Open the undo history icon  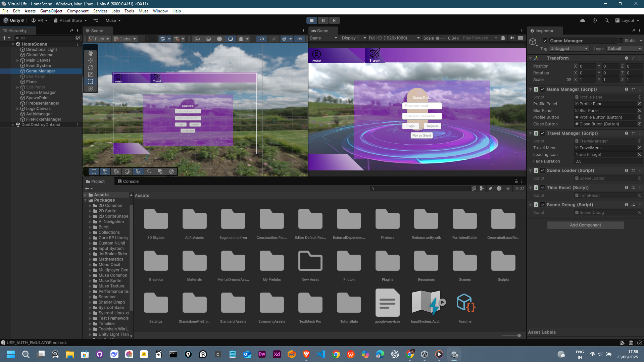[x=595, y=20]
